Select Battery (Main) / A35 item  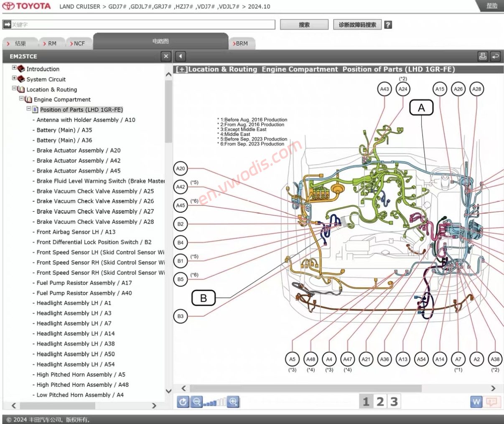pyautogui.click(x=64, y=130)
